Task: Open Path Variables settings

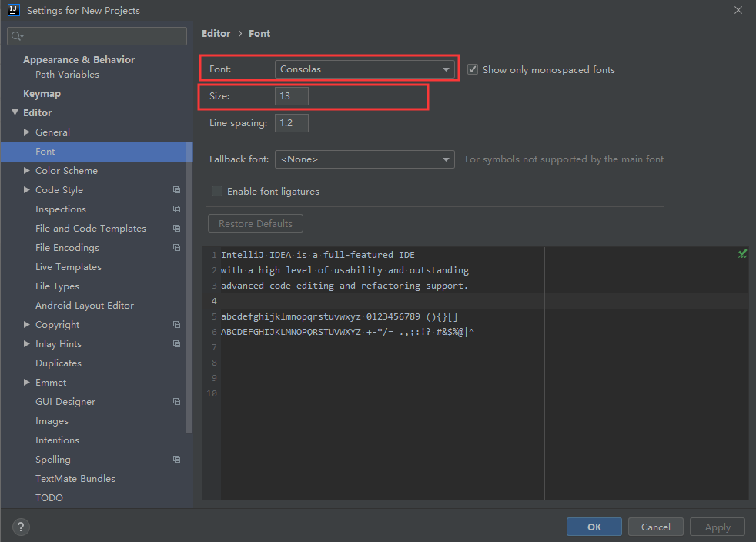Action: click(67, 74)
